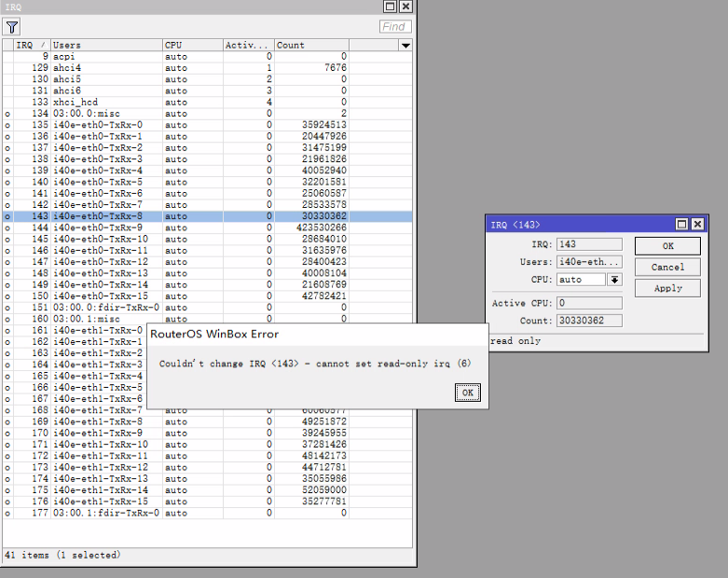The image size is (728, 578).
Task: Maximize the IRQ <143> dialog
Action: pos(681,225)
